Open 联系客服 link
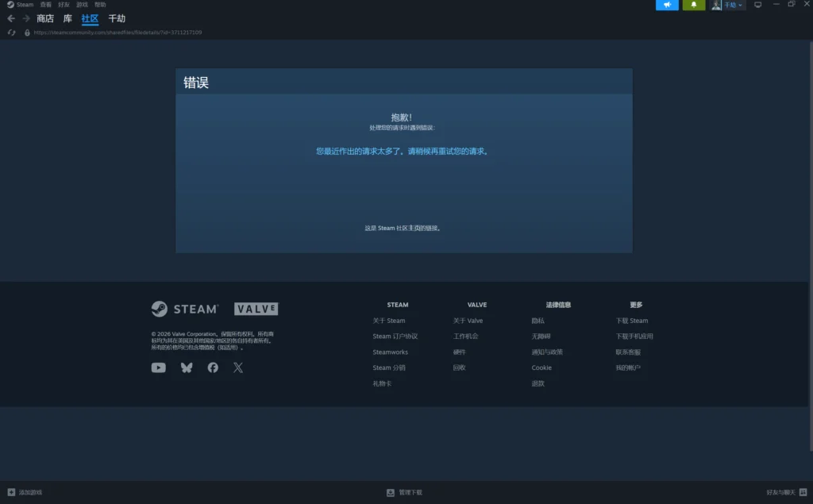813x504 pixels. (x=628, y=352)
